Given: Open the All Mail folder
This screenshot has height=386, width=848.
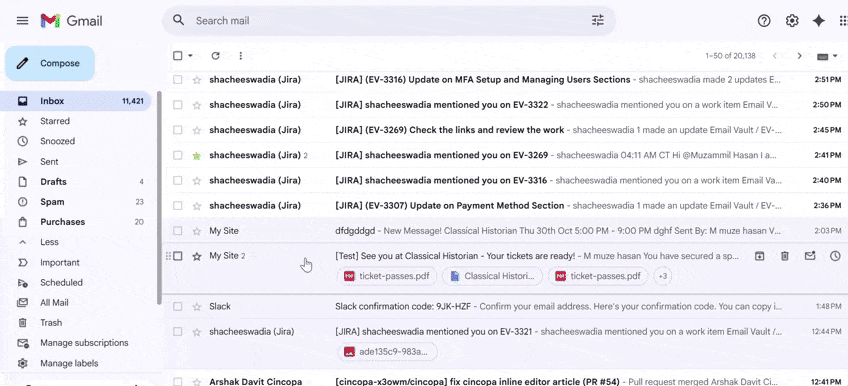Looking at the screenshot, I should [x=77, y=303].
